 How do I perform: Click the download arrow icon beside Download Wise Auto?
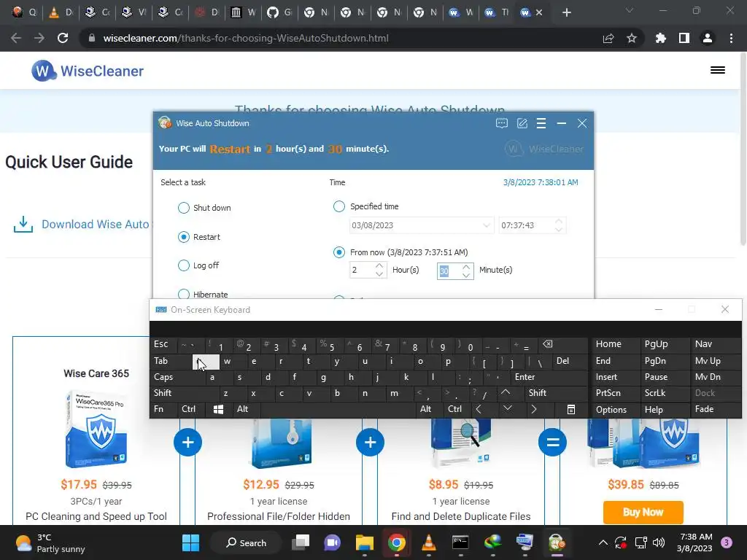coord(23,225)
